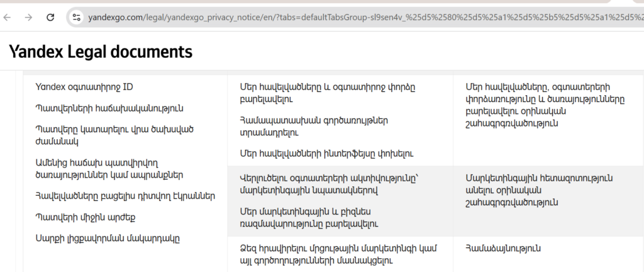Click 'Սարքի լիցքավորման մակարդակը' entry
644x272 pixels.
108,239
